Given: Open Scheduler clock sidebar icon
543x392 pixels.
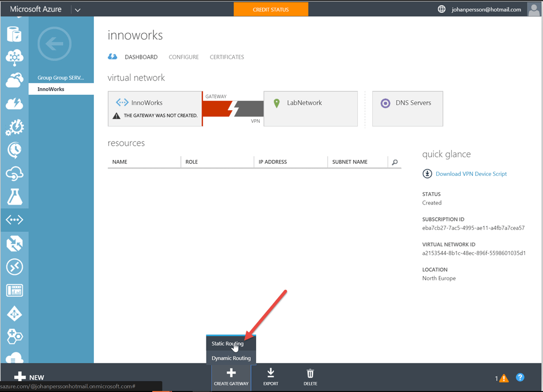Looking at the screenshot, I should coord(14,150).
